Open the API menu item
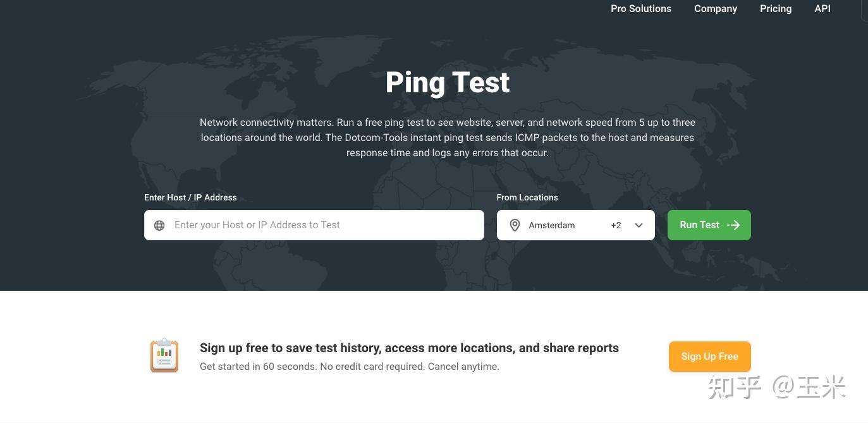Image resolution: width=868 pixels, height=423 pixels. pyautogui.click(x=822, y=9)
